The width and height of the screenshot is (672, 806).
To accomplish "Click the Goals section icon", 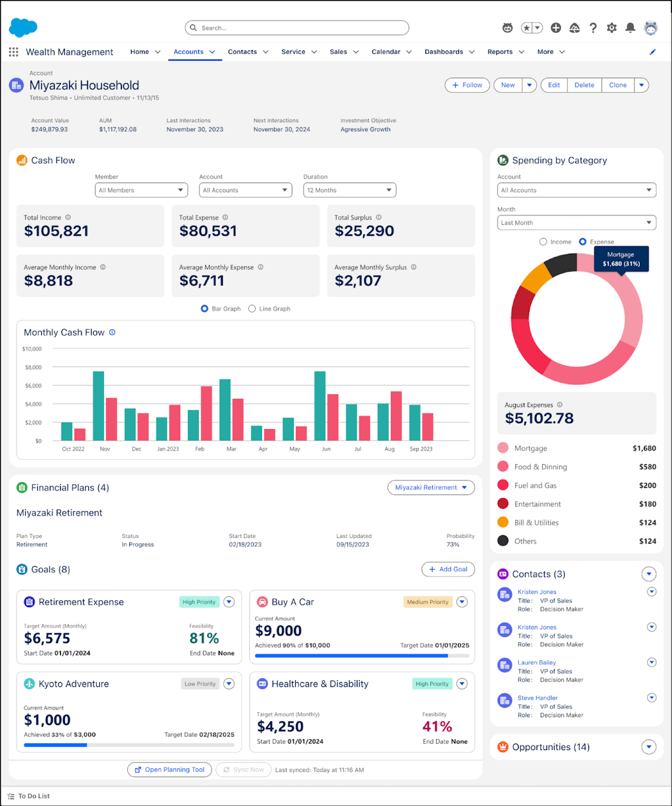I will click(22, 569).
